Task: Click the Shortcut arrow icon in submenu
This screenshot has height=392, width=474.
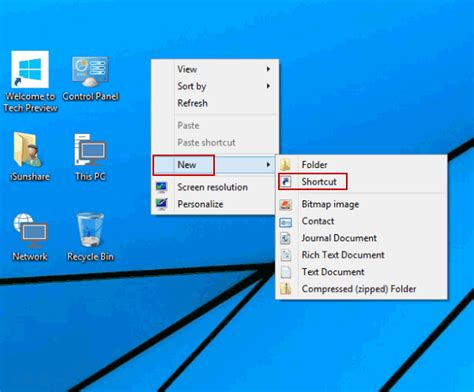Action: (285, 181)
